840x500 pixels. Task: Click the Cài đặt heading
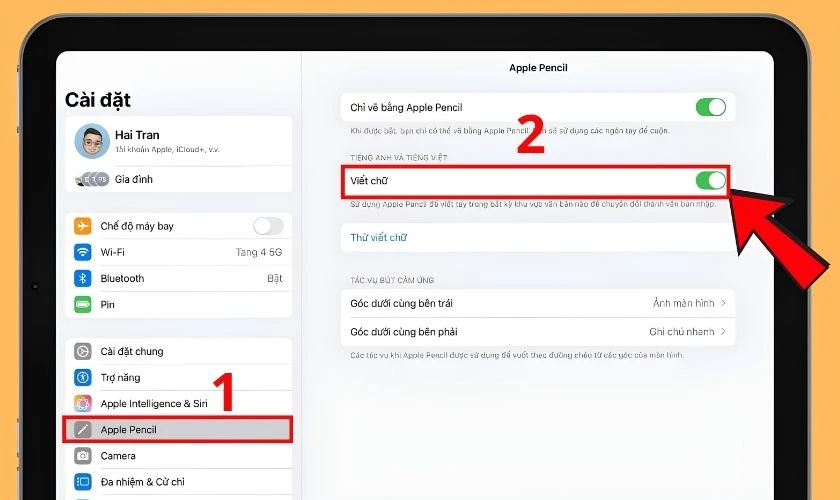click(98, 100)
